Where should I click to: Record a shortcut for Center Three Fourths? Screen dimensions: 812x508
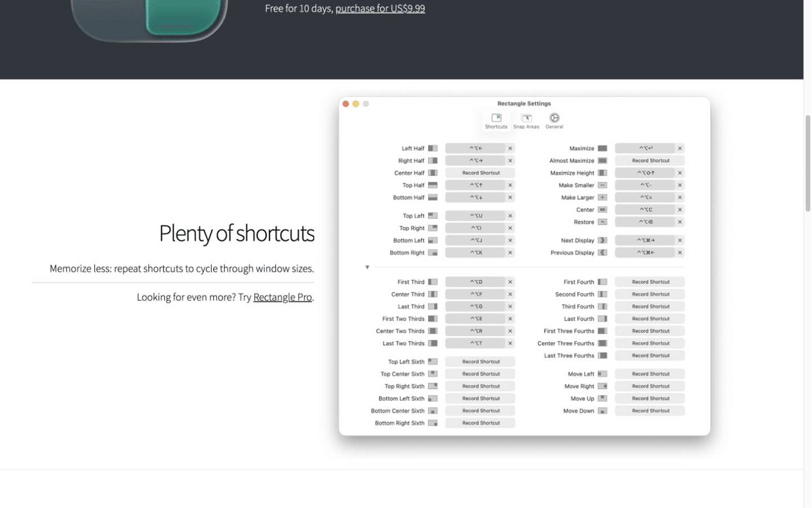tap(650, 343)
